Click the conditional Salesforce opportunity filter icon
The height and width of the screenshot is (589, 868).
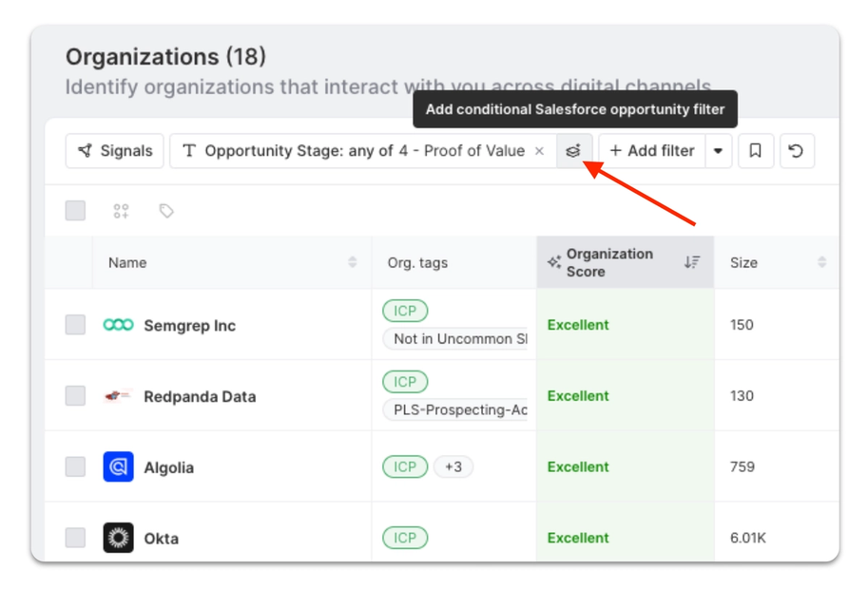coord(573,151)
